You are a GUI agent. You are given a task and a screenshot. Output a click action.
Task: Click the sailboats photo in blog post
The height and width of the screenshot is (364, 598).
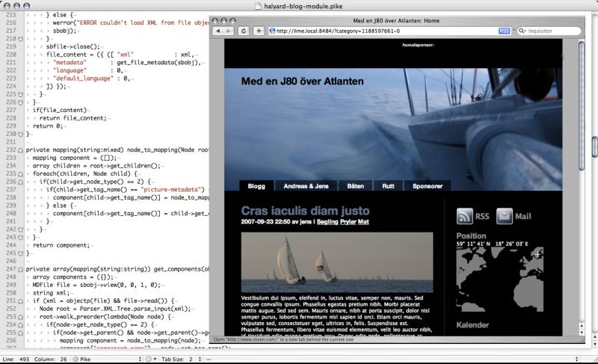click(x=336, y=262)
